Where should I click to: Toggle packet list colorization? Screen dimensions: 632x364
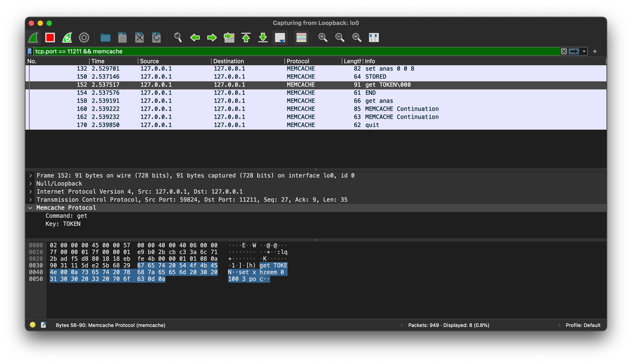point(301,37)
